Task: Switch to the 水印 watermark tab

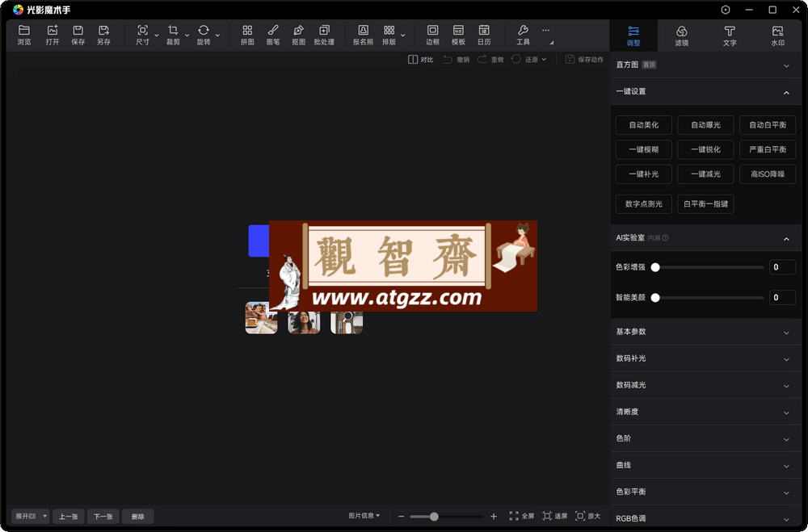Action: [777, 36]
